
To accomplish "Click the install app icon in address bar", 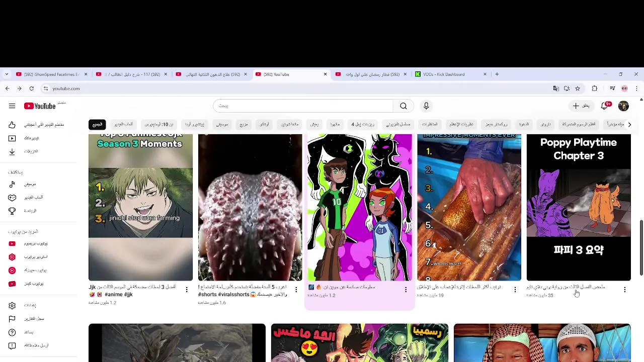I will [567, 88].
